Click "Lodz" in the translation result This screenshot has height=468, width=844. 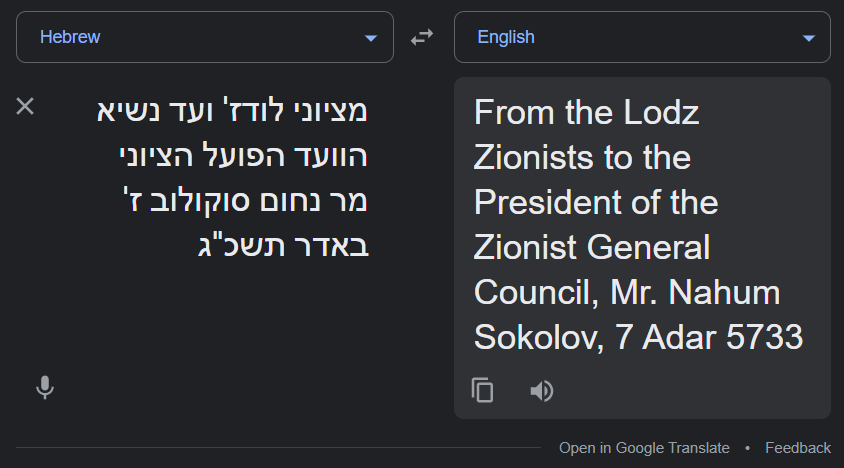(x=663, y=112)
